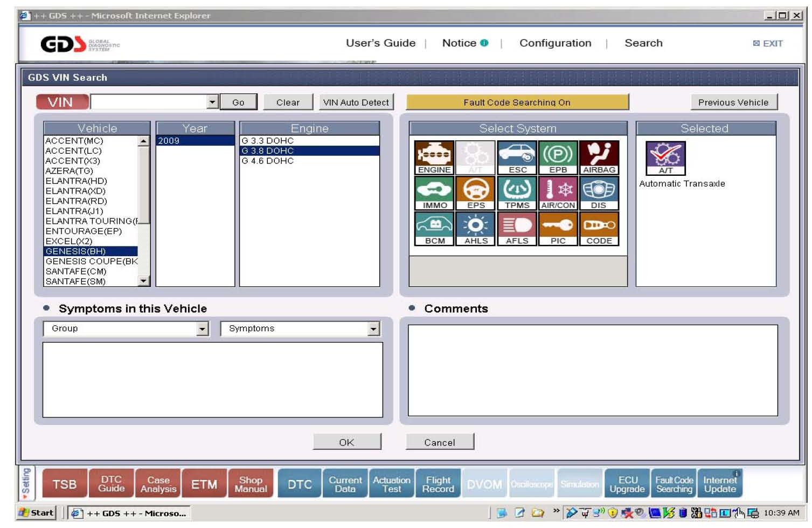Open the Symptoms dropdown
Screen dimensions: 812x528
[373, 329]
